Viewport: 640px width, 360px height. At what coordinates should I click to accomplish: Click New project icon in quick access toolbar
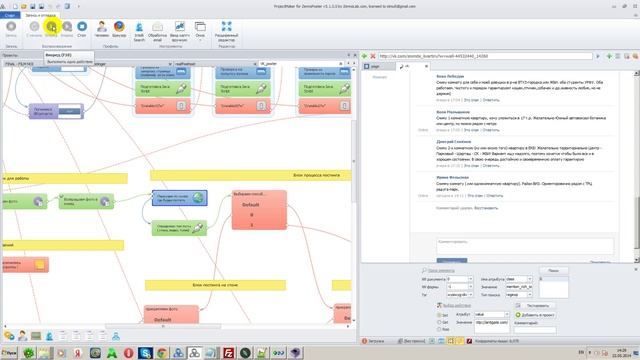15,7
